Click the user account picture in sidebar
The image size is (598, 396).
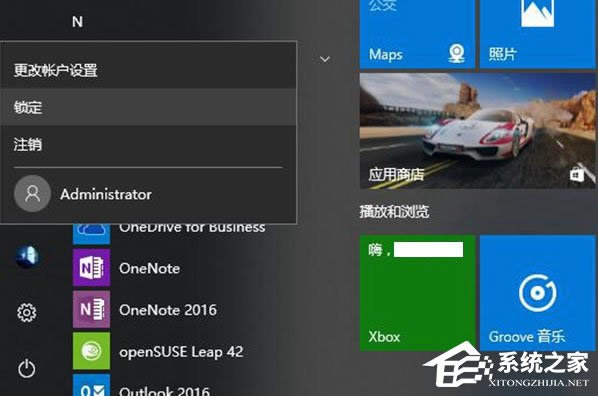pyautogui.click(x=27, y=256)
